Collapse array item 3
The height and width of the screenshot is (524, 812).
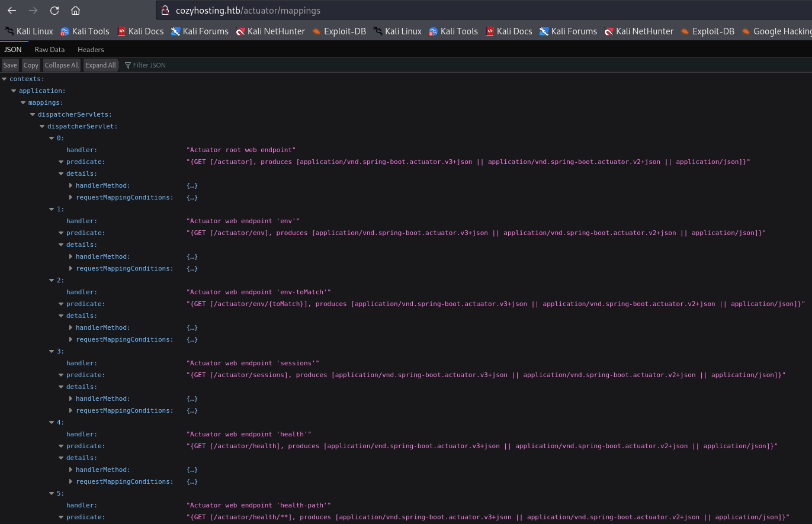pyautogui.click(x=52, y=351)
